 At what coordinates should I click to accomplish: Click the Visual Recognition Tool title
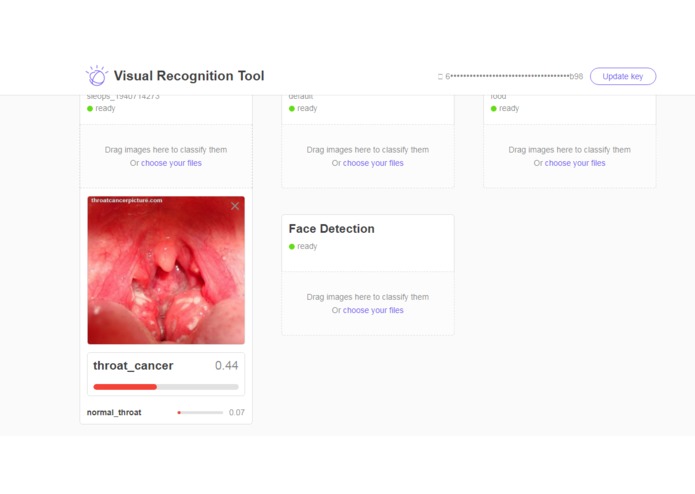tap(189, 76)
